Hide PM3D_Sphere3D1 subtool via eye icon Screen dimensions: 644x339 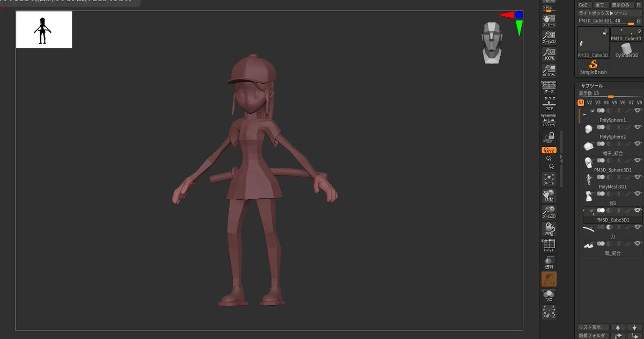tap(638, 161)
